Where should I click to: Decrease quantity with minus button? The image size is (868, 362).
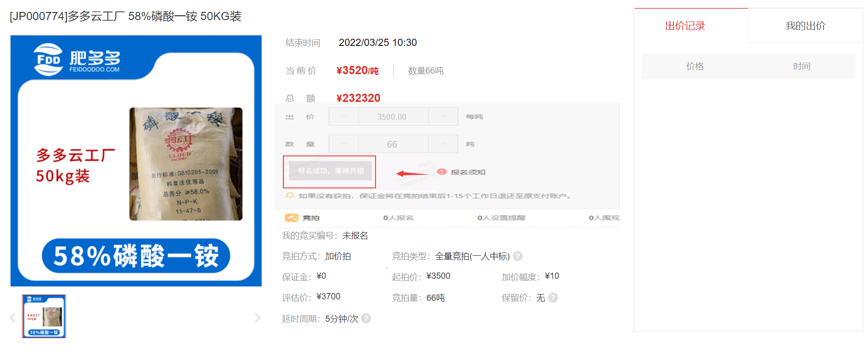coord(344,144)
